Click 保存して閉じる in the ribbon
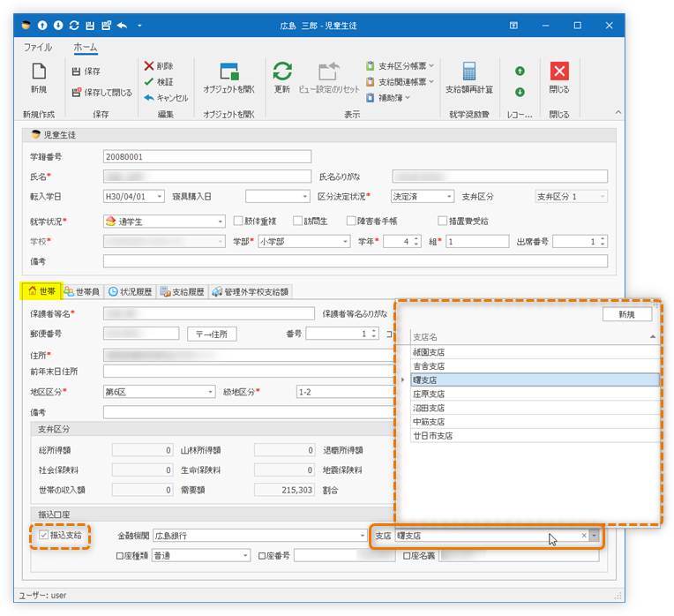674x616 pixels. tap(101, 93)
